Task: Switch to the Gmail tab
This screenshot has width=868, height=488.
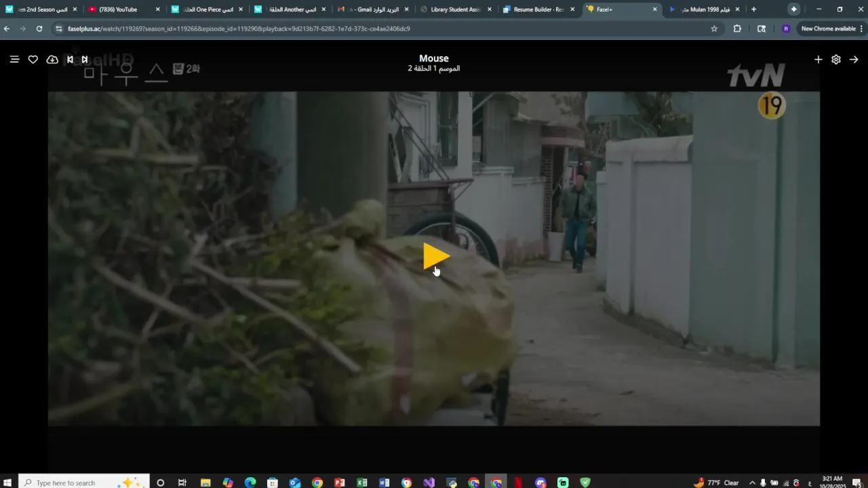Action: point(372,9)
